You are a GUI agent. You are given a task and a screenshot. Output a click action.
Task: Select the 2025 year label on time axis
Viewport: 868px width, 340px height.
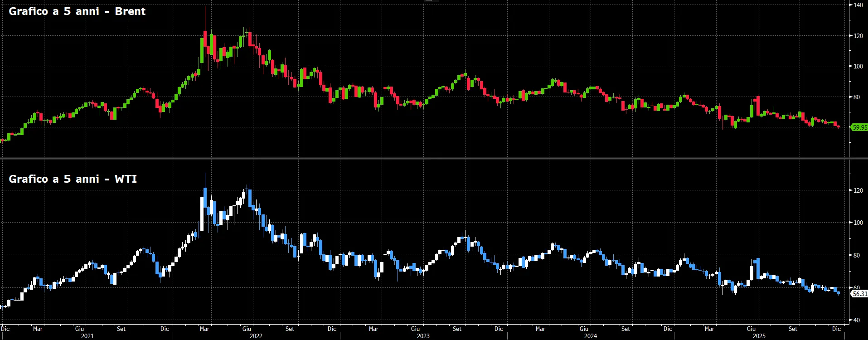759,336
